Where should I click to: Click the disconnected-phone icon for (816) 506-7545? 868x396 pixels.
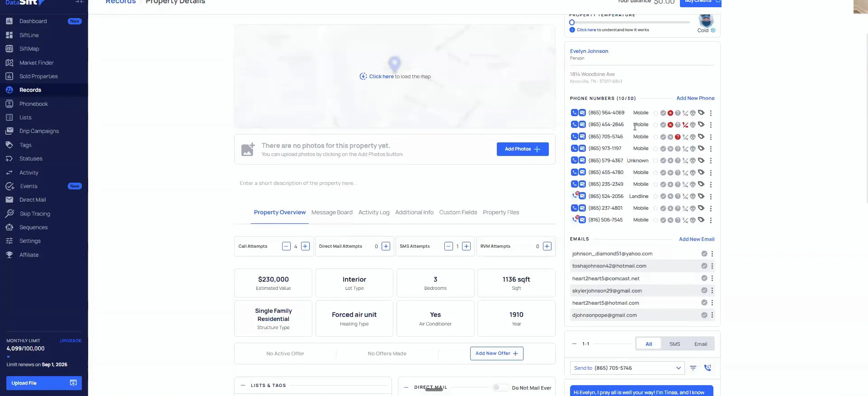click(x=685, y=220)
